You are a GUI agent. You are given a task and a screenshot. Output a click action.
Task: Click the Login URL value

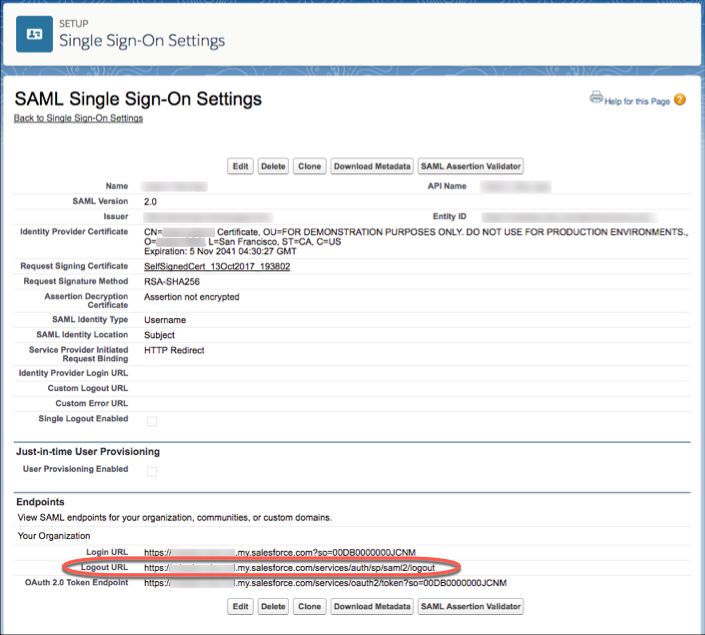click(280, 552)
